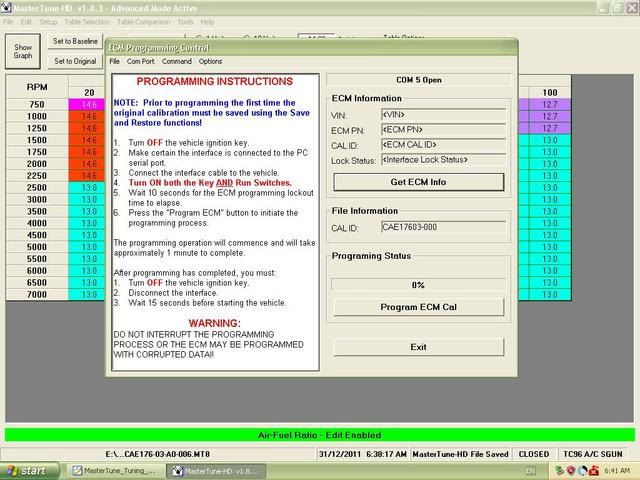Click the green Air-Fuel Ratio Edit Enabled bar

[320, 435]
